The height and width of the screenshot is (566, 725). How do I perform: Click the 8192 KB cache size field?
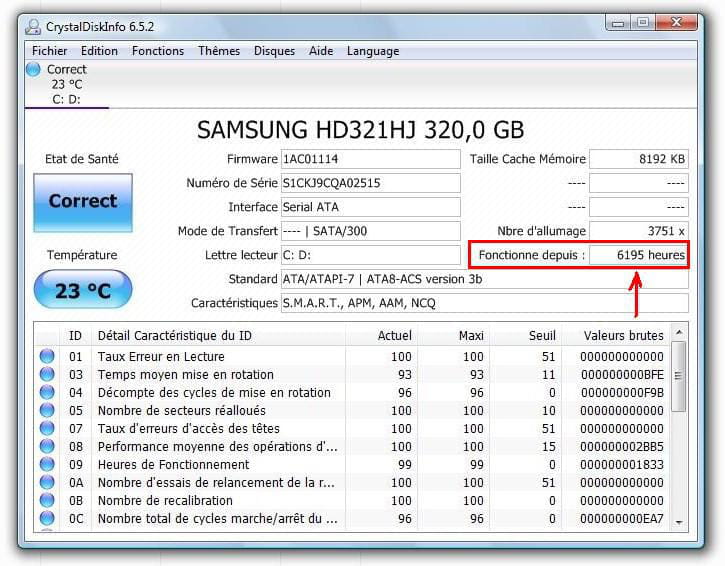[639, 159]
